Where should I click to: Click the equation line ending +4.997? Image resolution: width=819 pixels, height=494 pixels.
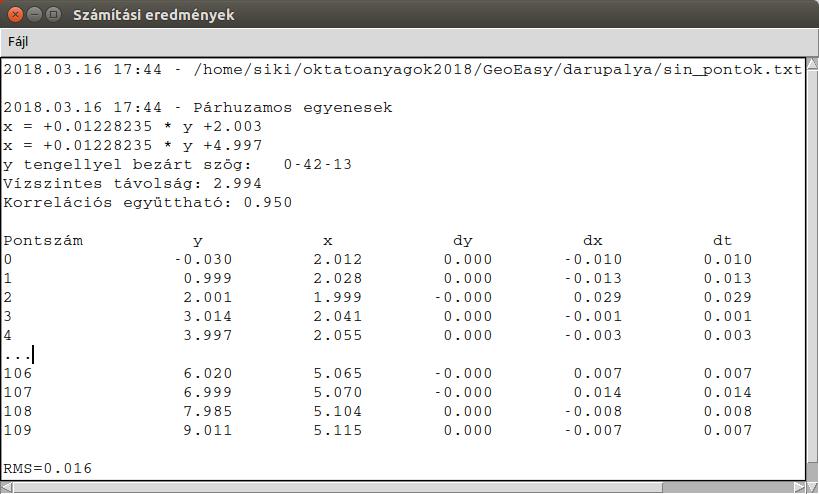click(x=133, y=146)
